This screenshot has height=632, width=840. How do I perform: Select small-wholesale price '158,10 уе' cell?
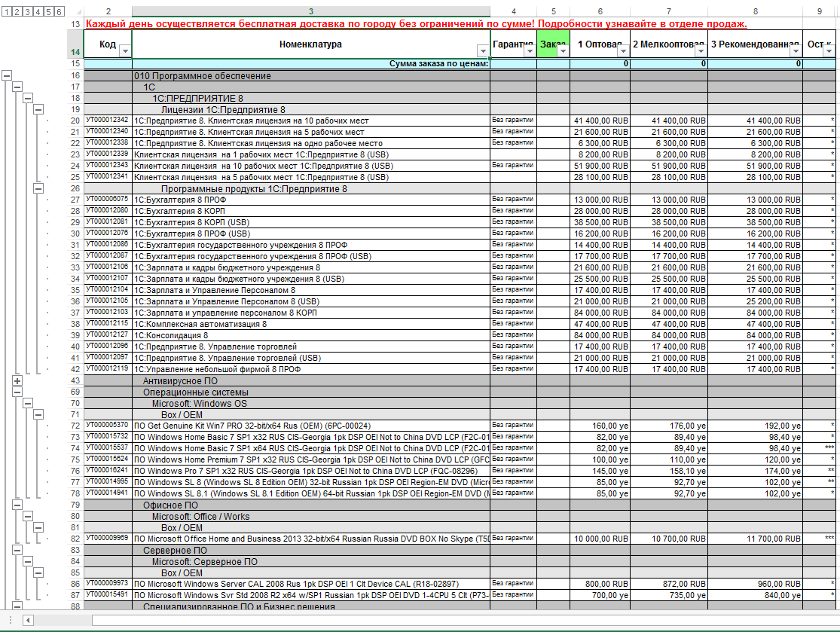tap(669, 471)
